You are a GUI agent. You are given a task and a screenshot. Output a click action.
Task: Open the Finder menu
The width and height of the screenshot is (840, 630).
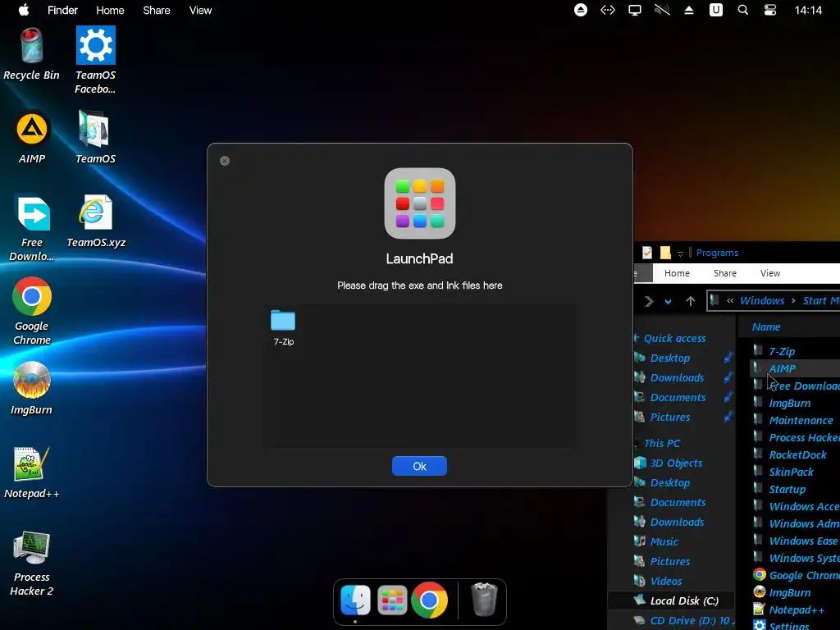62,10
